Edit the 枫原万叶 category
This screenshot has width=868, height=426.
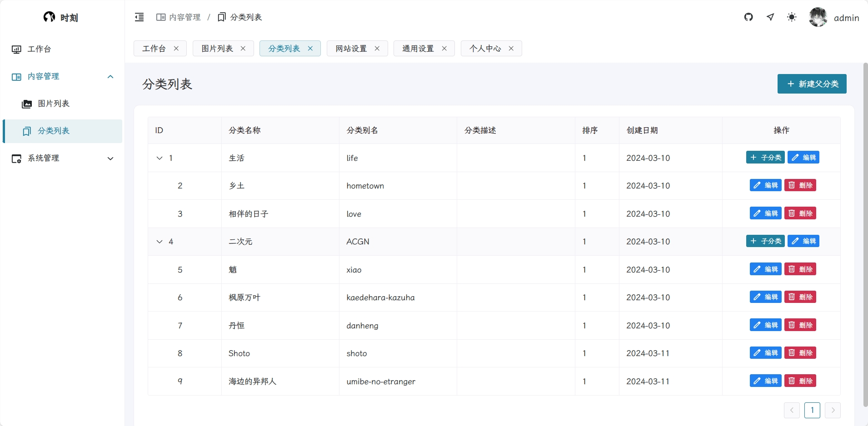point(766,297)
